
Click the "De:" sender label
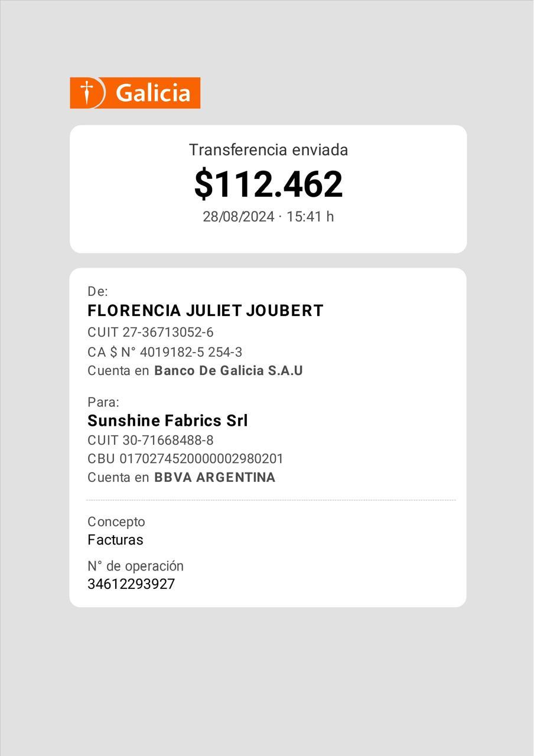pos(97,291)
